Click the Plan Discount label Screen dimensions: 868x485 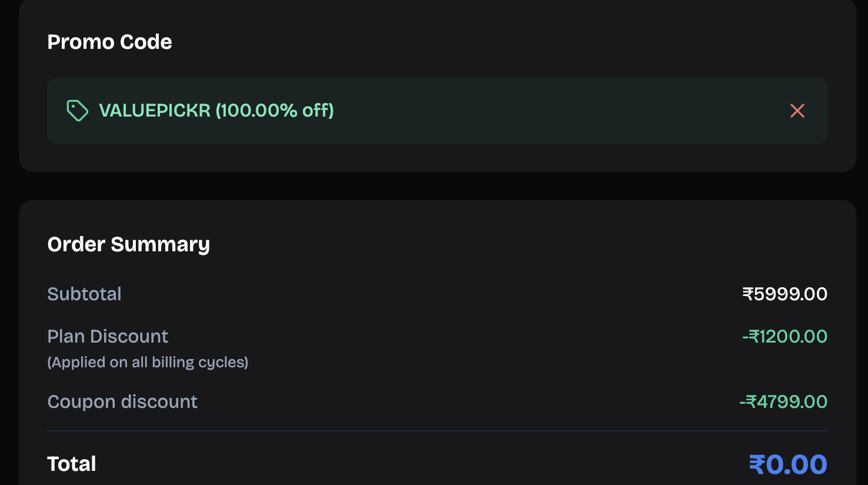[108, 336]
